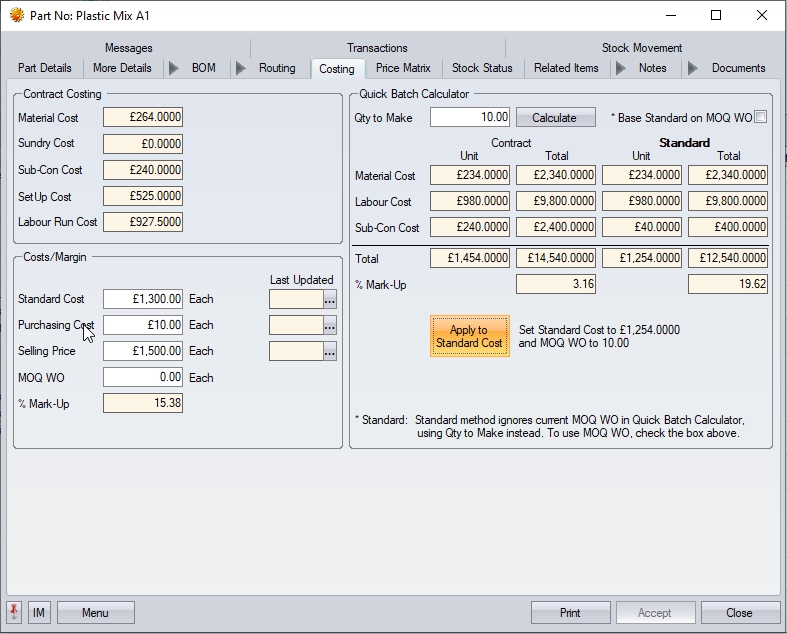Go to the Part Details tab

click(x=45, y=68)
